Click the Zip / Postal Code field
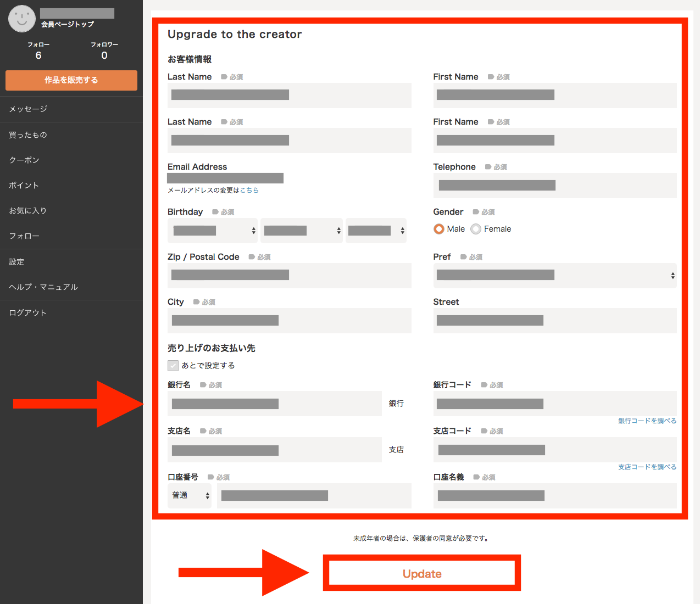 click(289, 276)
